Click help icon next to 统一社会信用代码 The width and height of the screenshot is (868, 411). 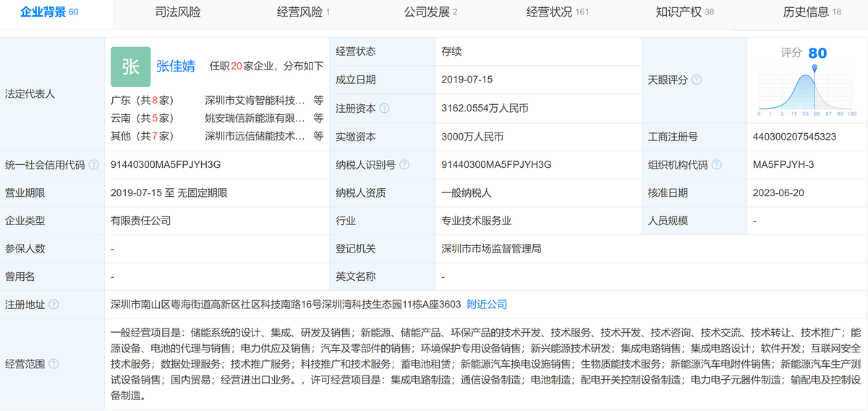pos(93,165)
